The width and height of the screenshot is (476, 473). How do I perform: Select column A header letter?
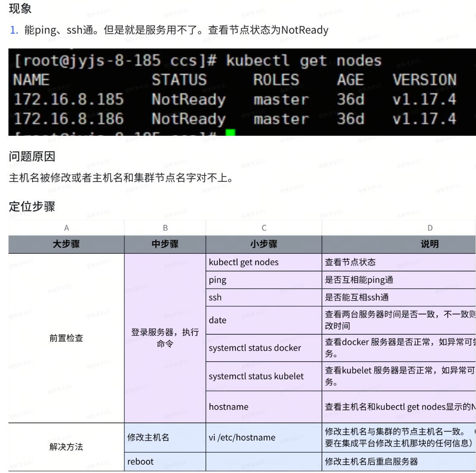pos(66,228)
